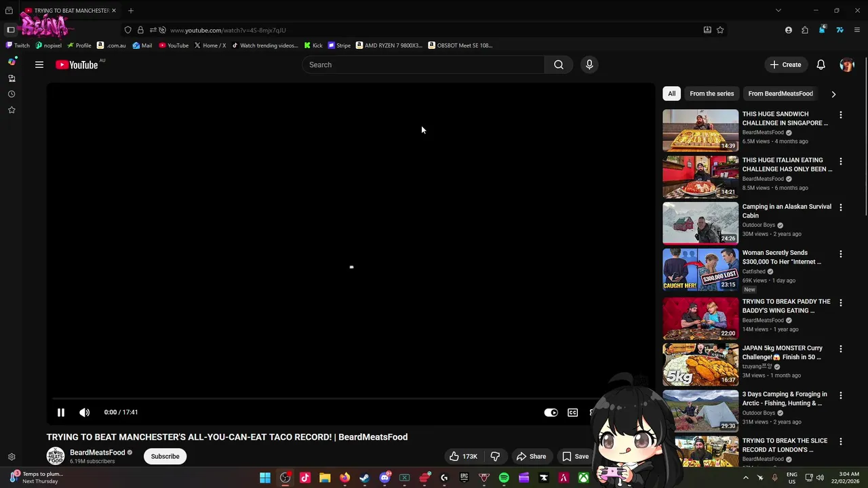This screenshot has width=868, height=488.
Task: Open 'Woman Secretly Sends $300,000' video title
Action: (x=782, y=257)
